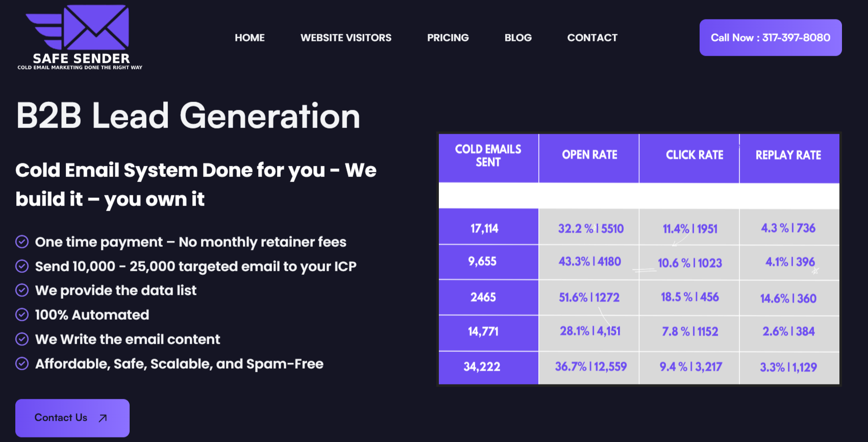Click checkmark icon beside Affordable, Safe, Scalable

[22, 363]
